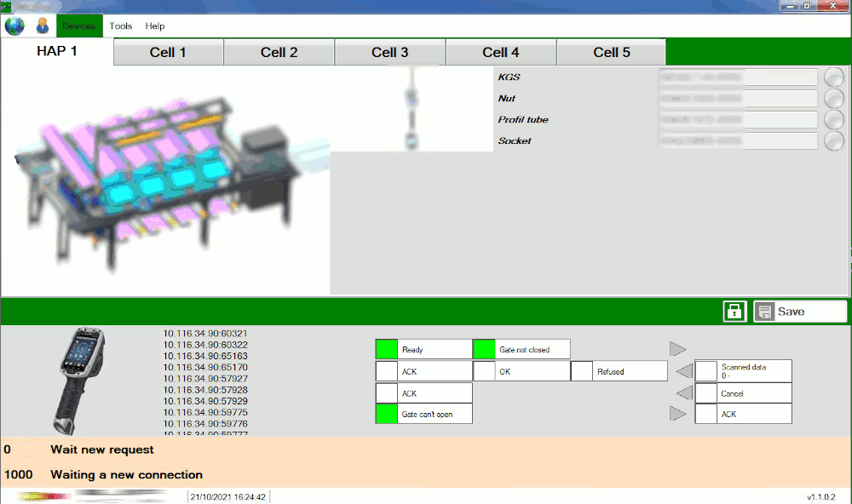Open the Cell 5 tab
The height and width of the screenshot is (504, 852).
(x=611, y=53)
